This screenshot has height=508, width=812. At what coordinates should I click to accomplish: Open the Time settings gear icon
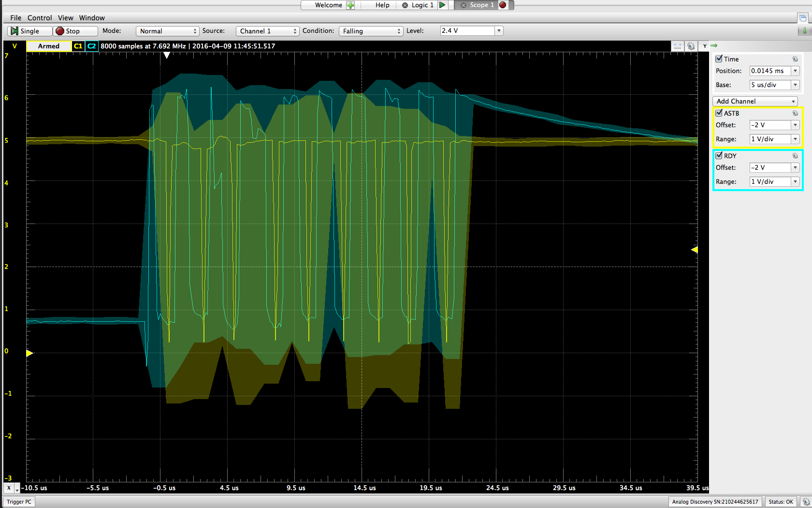[x=795, y=59]
